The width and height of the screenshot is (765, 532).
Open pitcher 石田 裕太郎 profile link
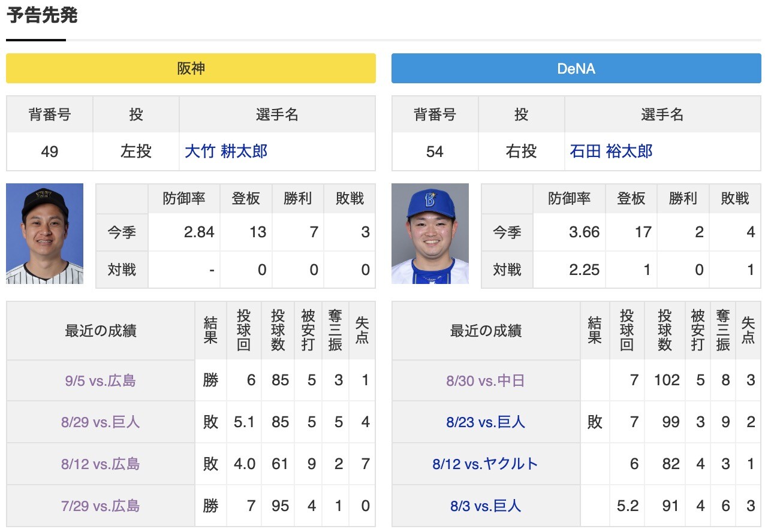click(x=611, y=151)
